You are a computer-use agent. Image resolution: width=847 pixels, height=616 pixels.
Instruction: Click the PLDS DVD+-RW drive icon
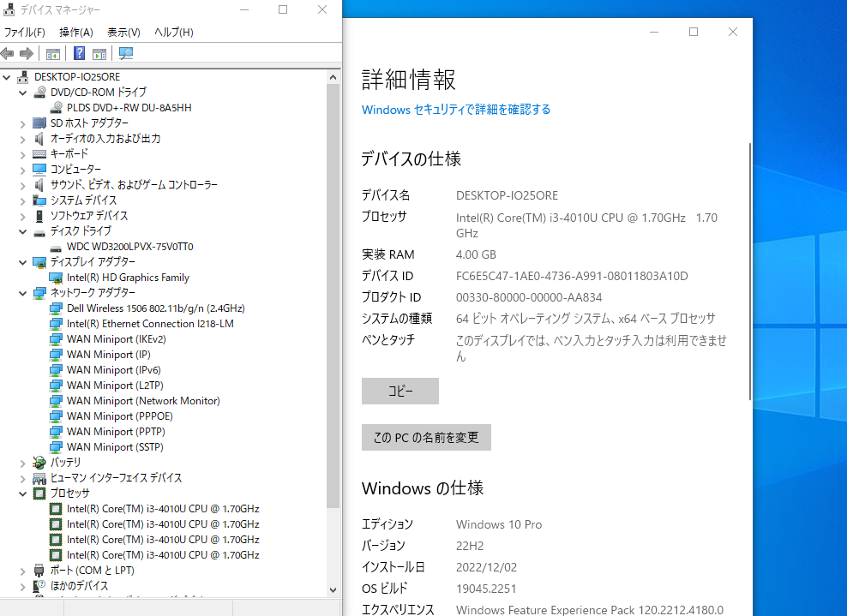[x=56, y=108]
